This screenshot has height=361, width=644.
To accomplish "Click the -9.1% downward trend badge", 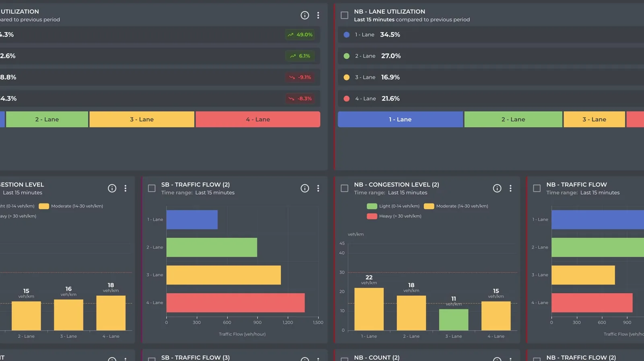I will click(x=300, y=77).
